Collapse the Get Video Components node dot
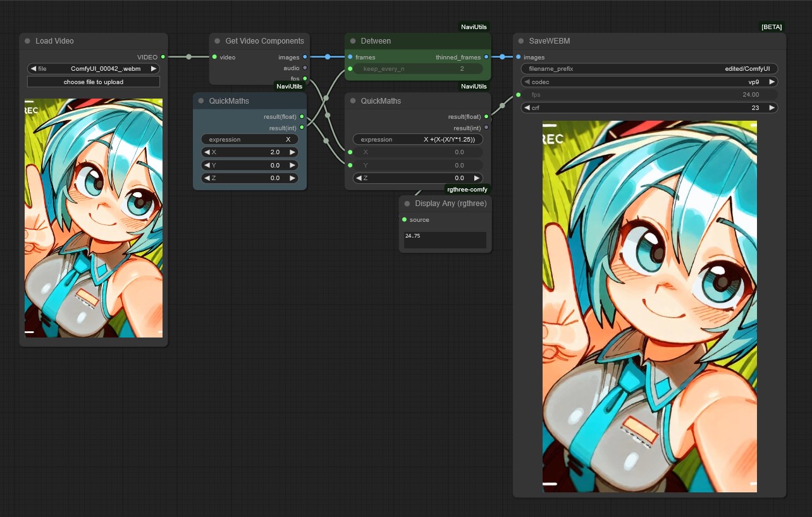The height and width of the screenshot is (517, 812). point(217,41)
